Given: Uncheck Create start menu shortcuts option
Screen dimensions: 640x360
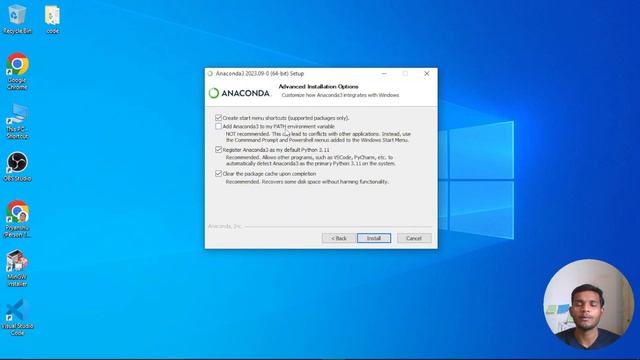Looking at the screenshot, I should 218,118.
